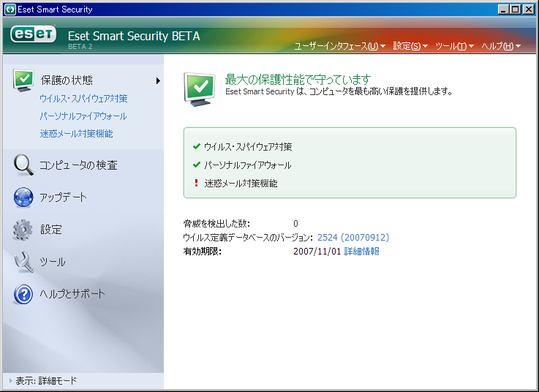Screen dimensions: 539x392
Task: Maximize the Eset Smart Security window
Action: [516, 10]
